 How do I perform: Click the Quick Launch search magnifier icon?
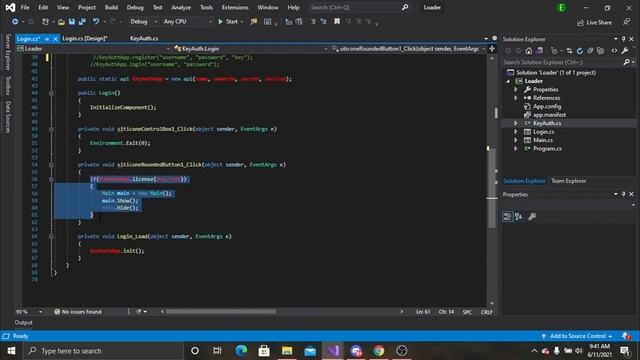tap(405, 7)
